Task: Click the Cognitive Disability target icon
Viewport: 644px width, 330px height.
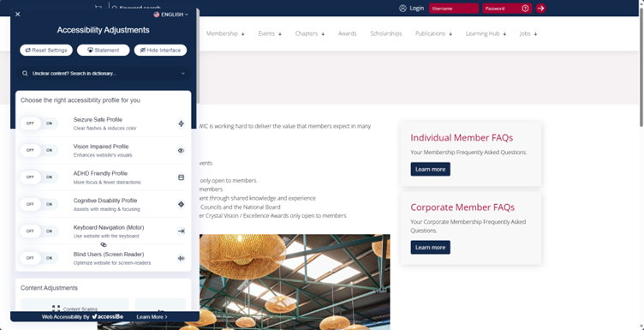Action: [182, 204]
